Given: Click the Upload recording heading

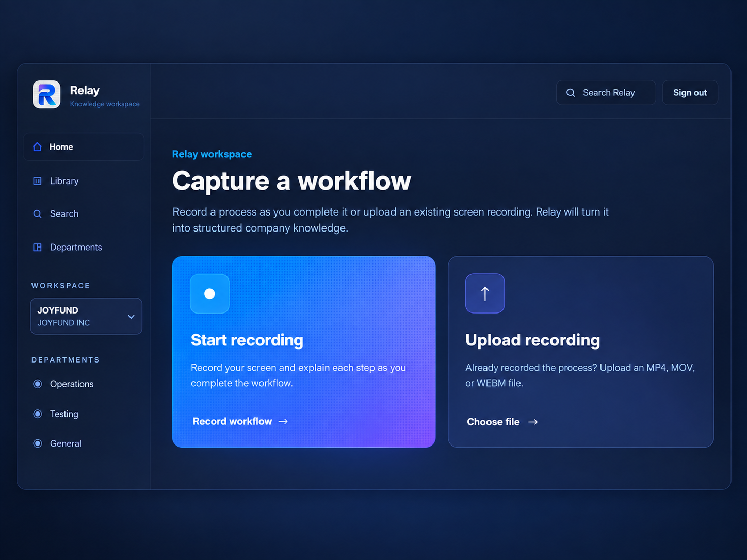Looking at the screenshot, I should click(532, 340).
